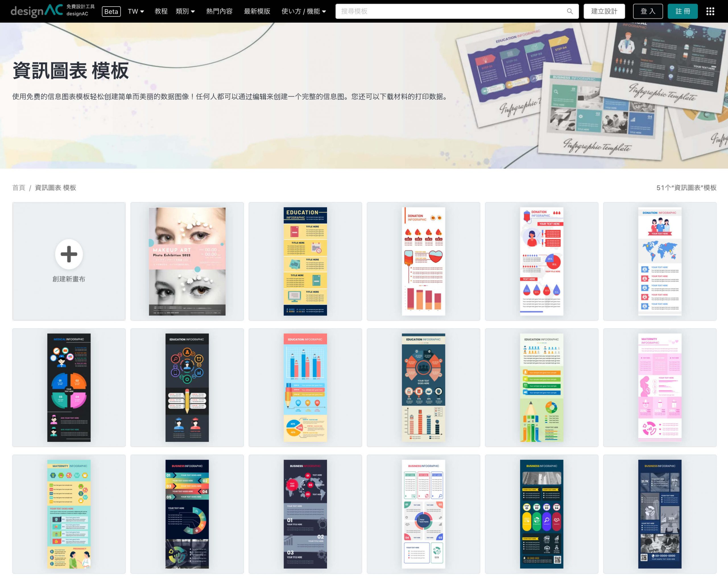Click the Beta badge
728x578 pixels.
point(111,11)
